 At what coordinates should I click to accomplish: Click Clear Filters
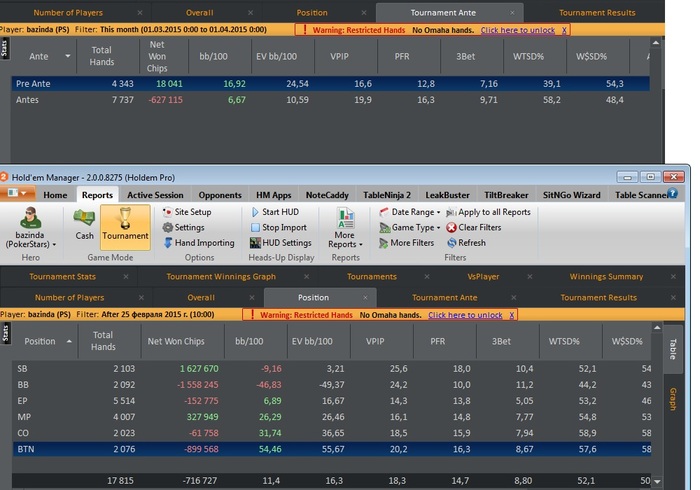(479, 227)
